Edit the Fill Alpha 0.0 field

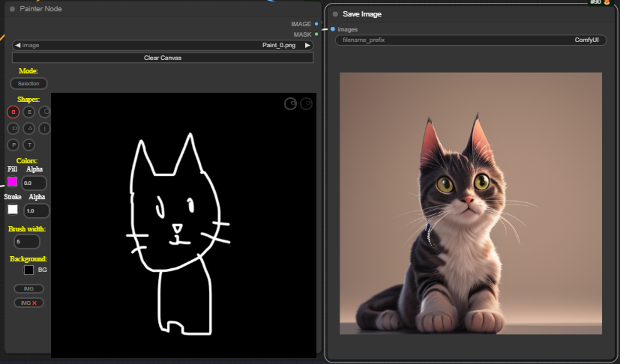click(34, 183)
